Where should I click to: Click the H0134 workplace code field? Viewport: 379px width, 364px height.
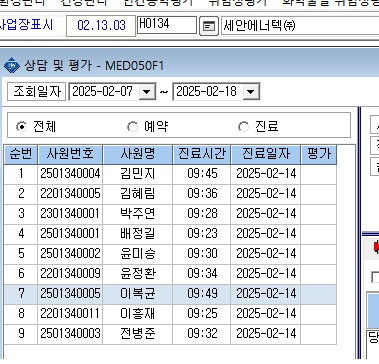[x=167, y=25]
